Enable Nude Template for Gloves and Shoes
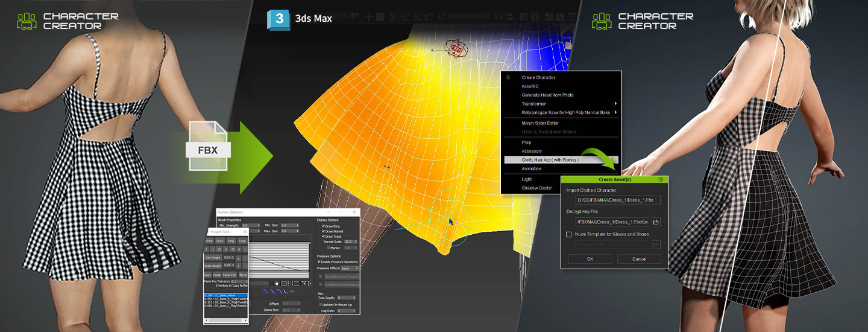This screenshot has width=868, height=332. 569,234
